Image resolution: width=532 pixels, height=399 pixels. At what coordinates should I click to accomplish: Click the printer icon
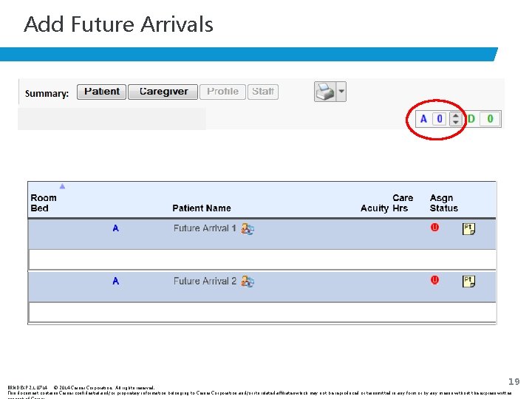coord(324,92)
